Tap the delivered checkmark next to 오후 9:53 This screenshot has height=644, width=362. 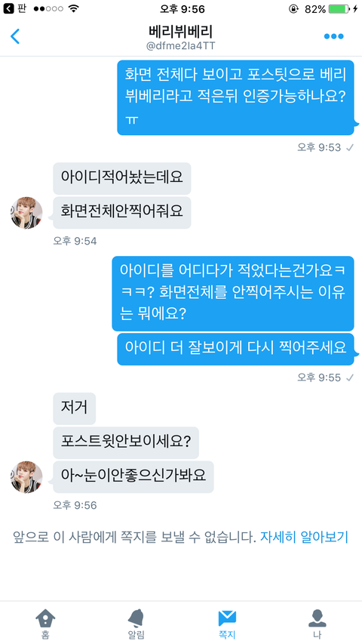tap(350, 147)
